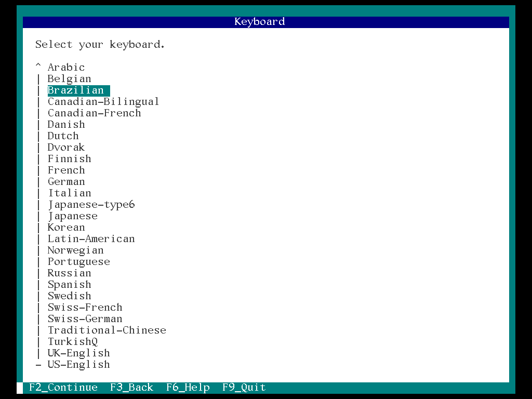Exit installer with F9_Quit
This screenshot has height=399, width=532.
tap(244, 388)
